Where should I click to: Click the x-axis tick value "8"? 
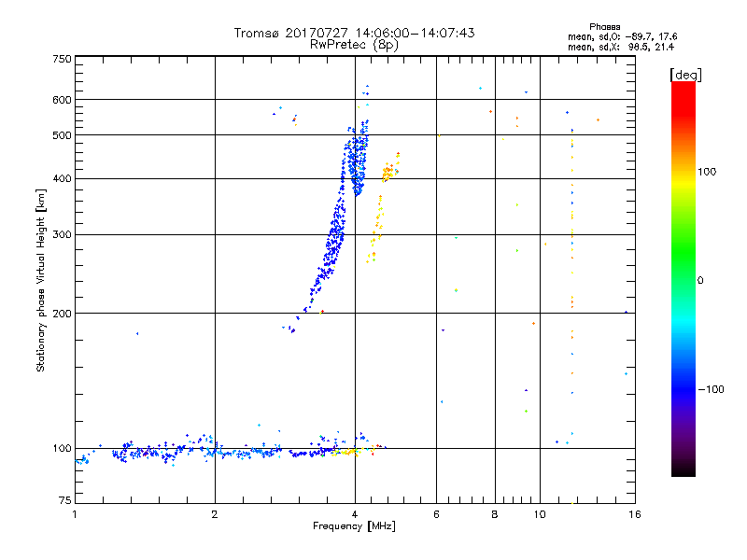495,514
